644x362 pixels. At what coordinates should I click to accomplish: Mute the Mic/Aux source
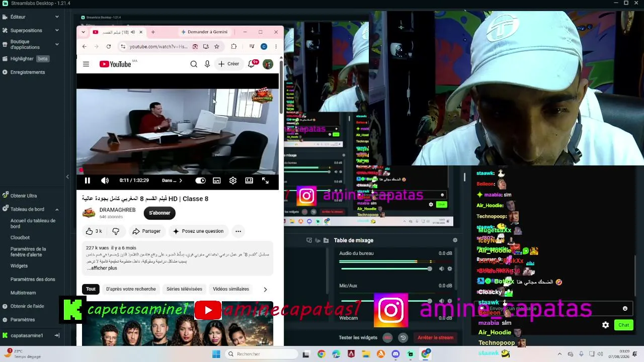441,301
